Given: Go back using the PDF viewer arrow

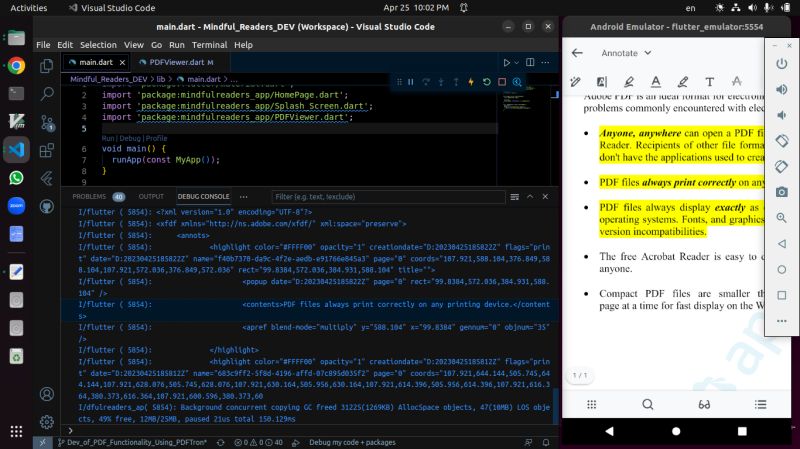Looking at the screenshot, I should 577,53.
